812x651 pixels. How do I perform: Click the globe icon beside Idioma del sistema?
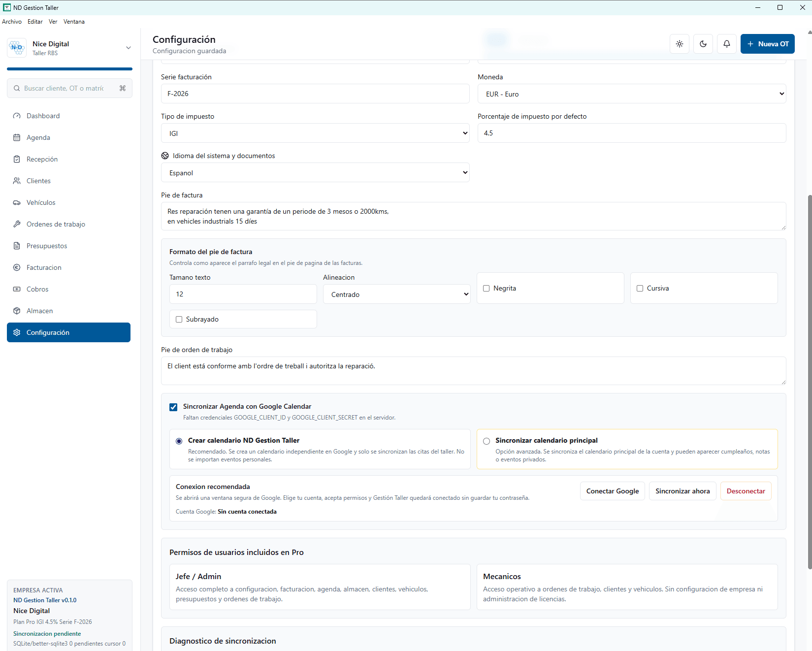click(165, 156)
